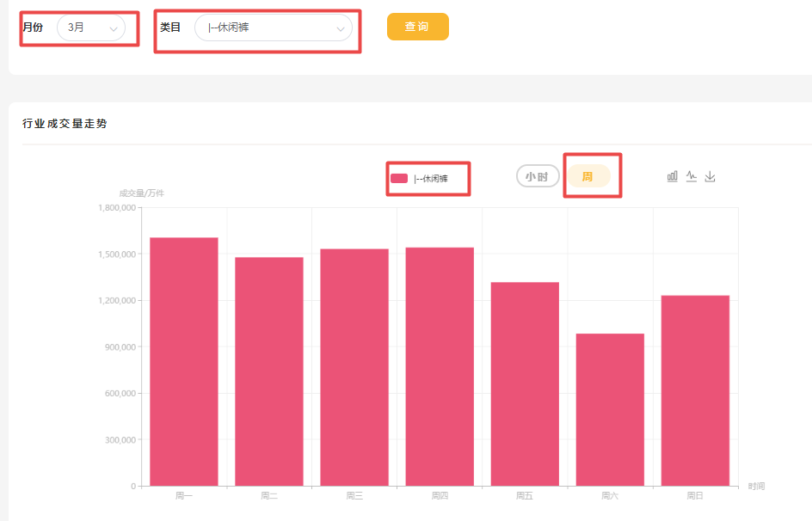Screen dimensions: 812x521
Task: Click the 休闲裤 legend color swatch
Action: 399,179
